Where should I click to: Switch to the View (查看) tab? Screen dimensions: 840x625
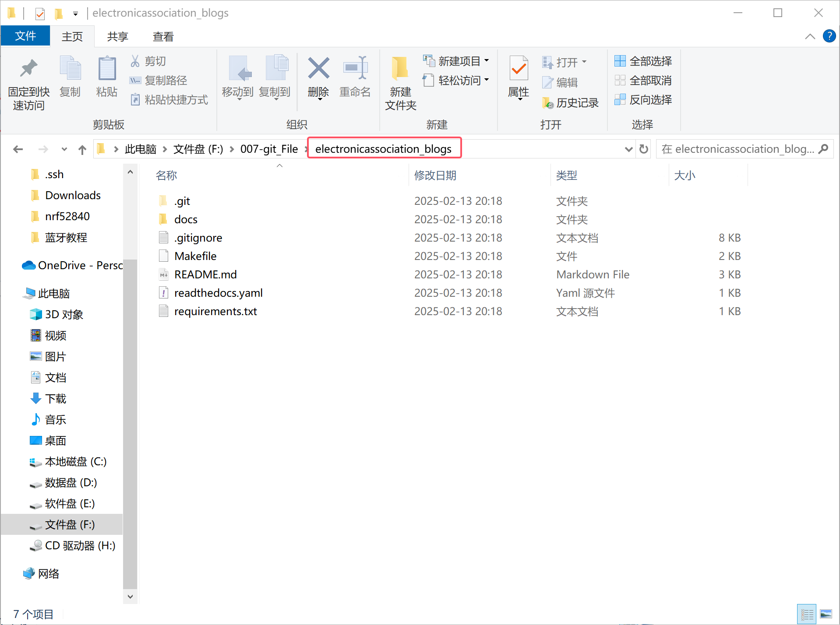click(x=163, y=36)
